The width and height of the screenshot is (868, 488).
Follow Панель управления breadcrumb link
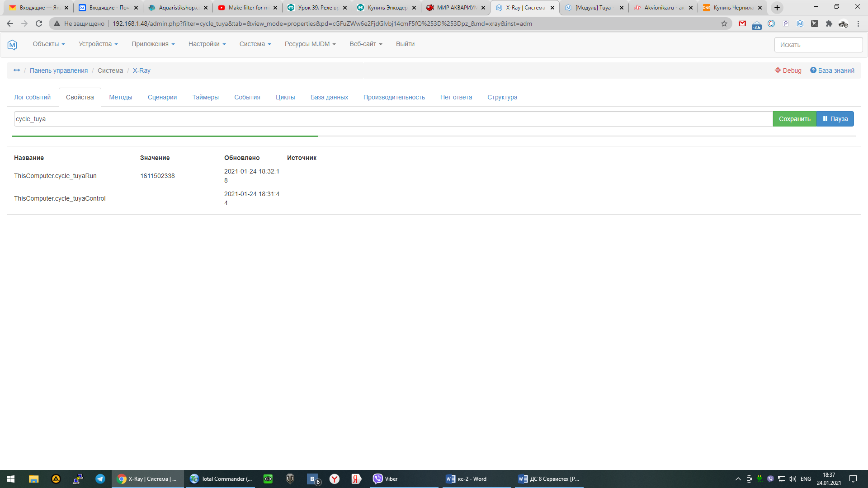59,70
